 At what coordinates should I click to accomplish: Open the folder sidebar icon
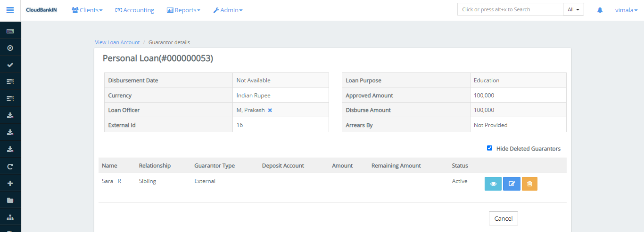click(10, 200)
